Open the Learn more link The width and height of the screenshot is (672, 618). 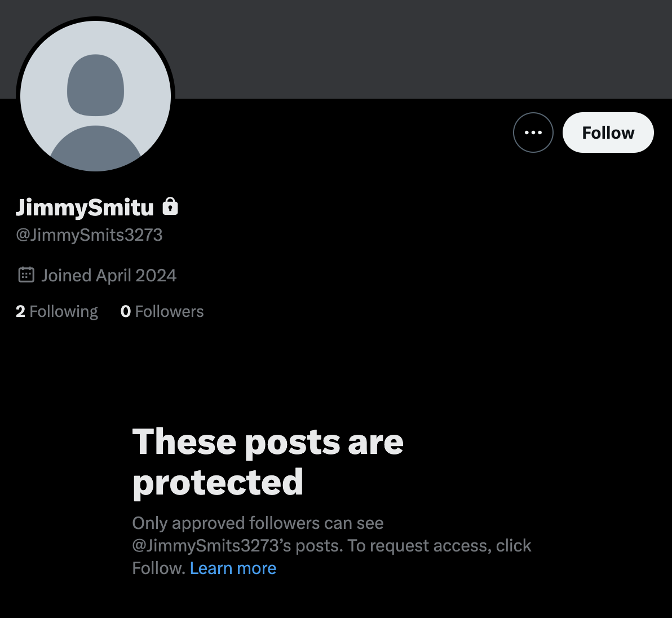(233, 568)
